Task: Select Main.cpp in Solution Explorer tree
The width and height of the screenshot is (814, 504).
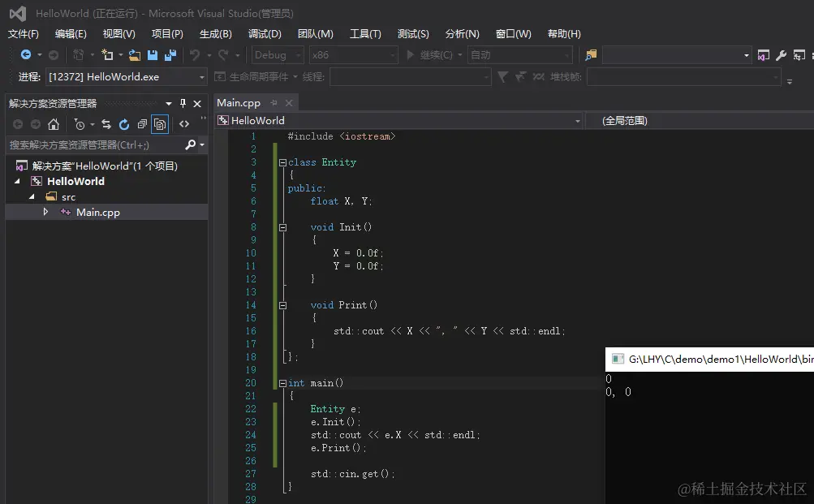Action: coord(98,213)
